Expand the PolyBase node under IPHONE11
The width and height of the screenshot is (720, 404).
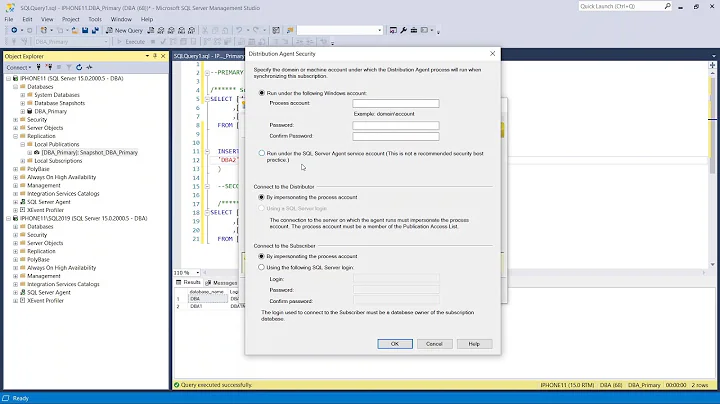(16, 169)
